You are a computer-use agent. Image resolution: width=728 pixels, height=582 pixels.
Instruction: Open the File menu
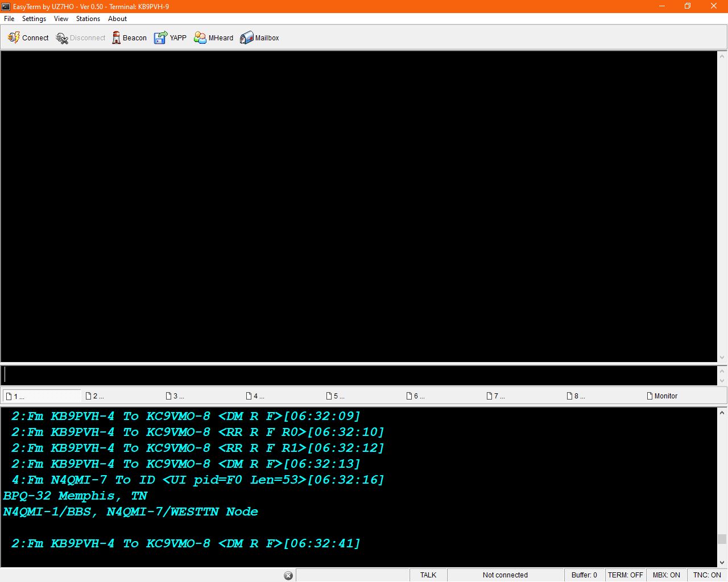tap(9, 19)
